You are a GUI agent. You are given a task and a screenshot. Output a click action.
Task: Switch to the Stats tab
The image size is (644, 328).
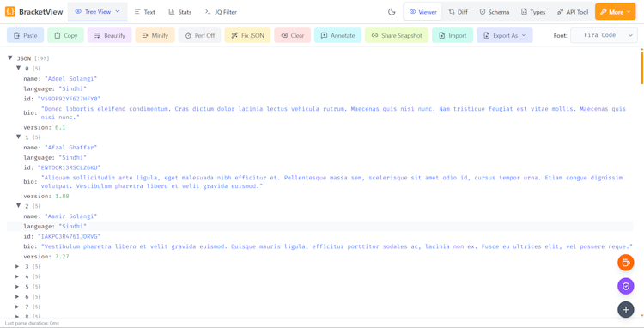click(x=180, y=12)
